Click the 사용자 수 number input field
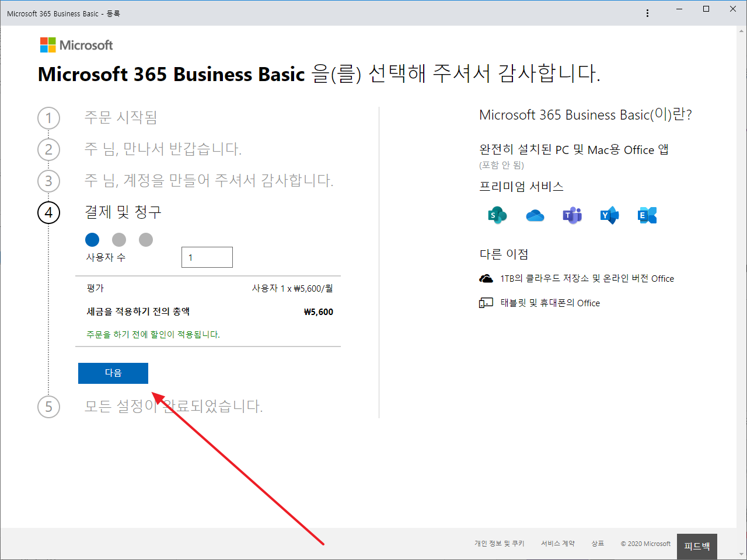 coord(207,257)
